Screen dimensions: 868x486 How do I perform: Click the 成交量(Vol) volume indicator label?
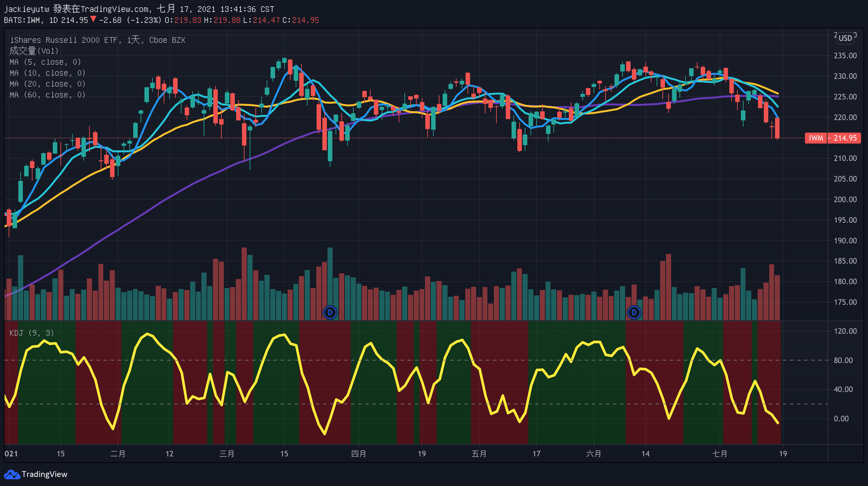34,51
